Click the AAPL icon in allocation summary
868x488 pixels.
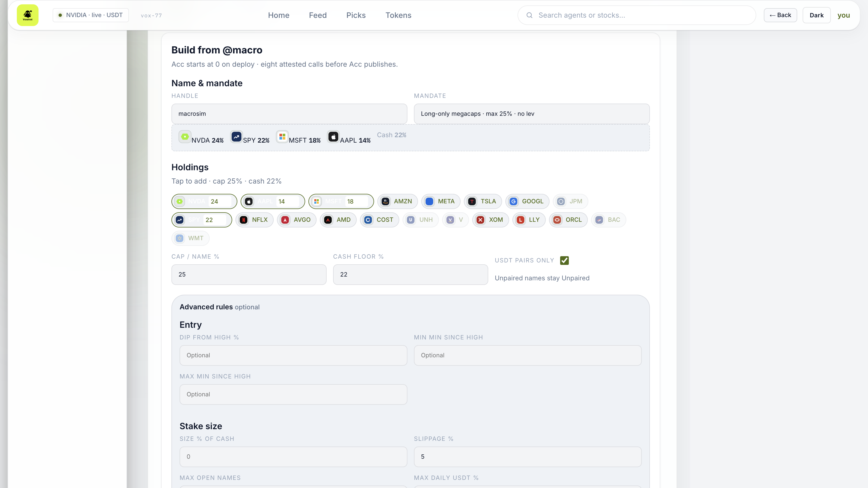[x=333, y=137]
